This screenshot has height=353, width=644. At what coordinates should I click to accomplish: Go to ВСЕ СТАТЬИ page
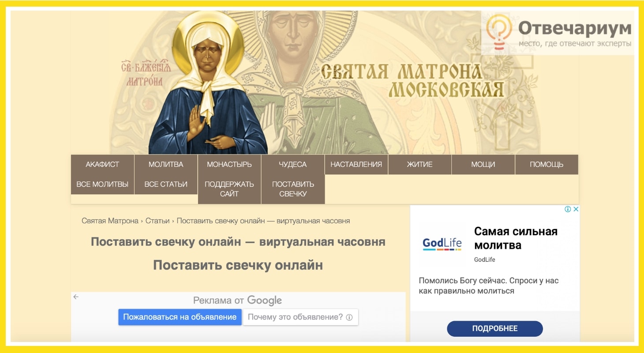[166, 184]
